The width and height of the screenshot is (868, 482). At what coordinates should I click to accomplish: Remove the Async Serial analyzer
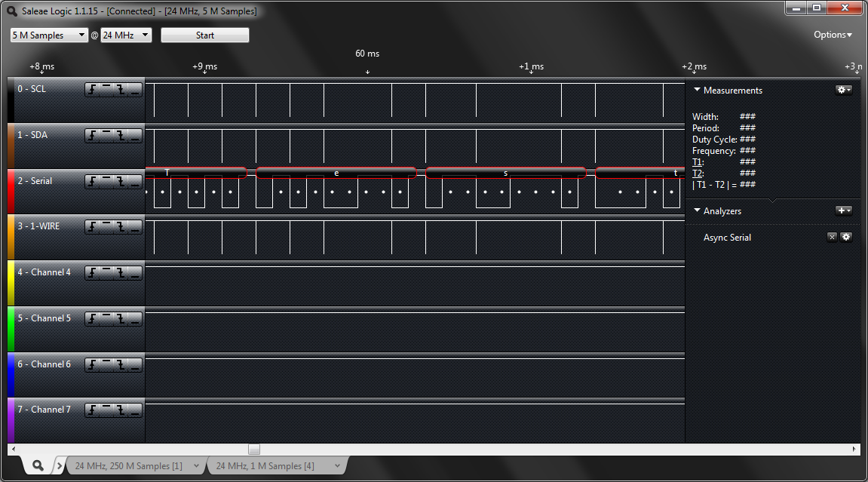point(832,237)
